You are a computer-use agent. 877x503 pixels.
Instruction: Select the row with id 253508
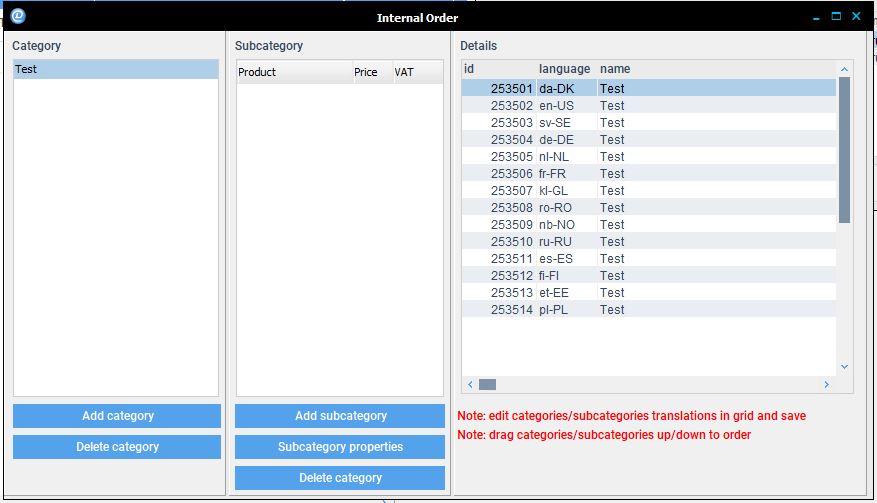(649, 208)
